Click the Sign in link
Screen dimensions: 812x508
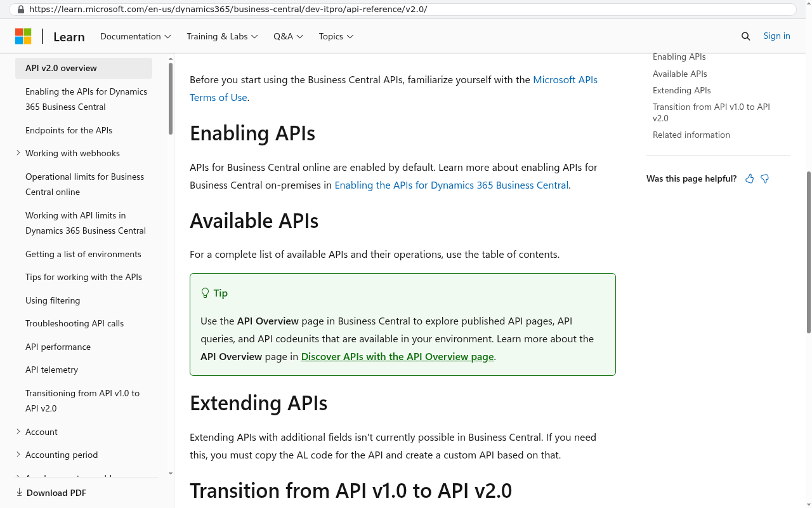coord(776,36)
